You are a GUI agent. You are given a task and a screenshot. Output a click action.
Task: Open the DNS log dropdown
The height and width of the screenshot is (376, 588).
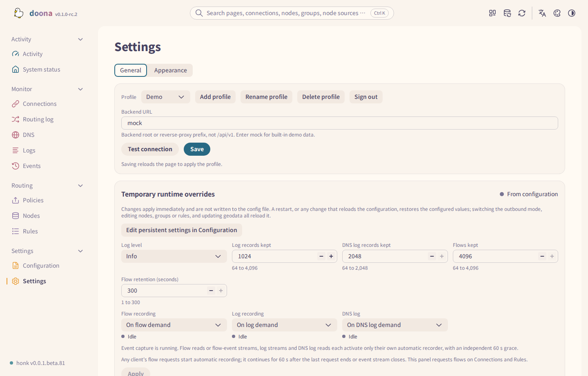[x=395, y=325]
